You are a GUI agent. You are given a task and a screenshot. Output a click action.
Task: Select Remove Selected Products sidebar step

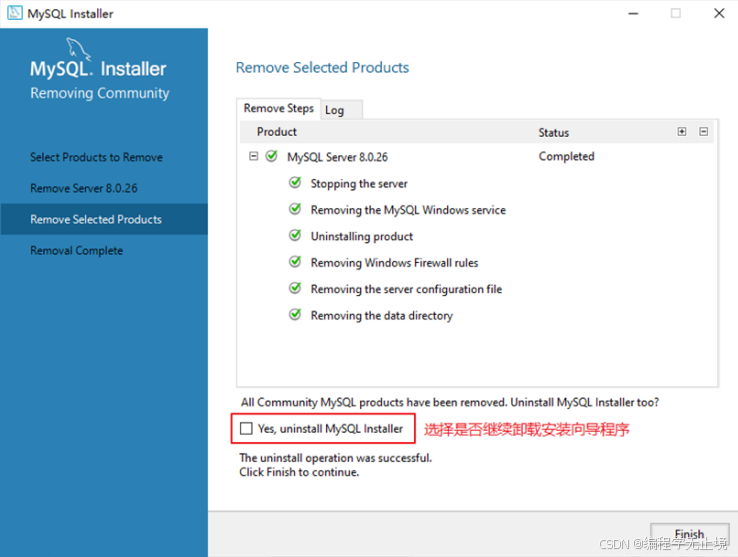click(x=104, y=219)
